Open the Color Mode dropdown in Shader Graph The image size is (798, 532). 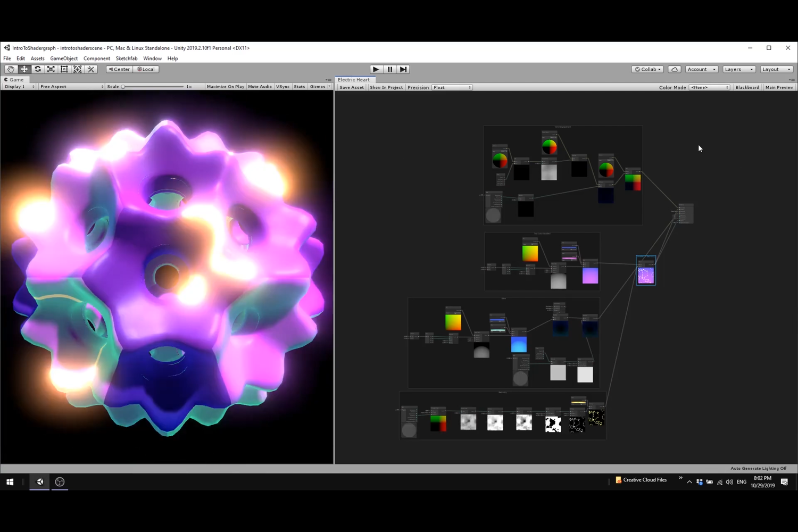pos(709,87)
